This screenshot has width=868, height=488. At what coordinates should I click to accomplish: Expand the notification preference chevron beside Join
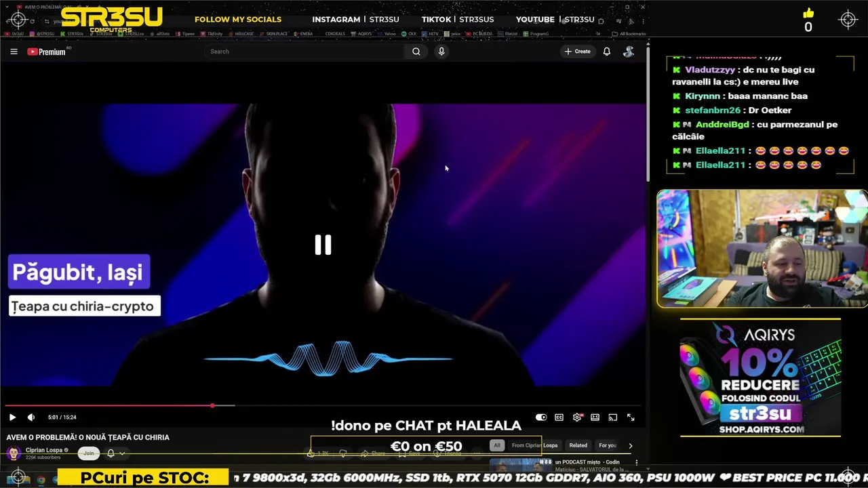click(x=122, y=453)
